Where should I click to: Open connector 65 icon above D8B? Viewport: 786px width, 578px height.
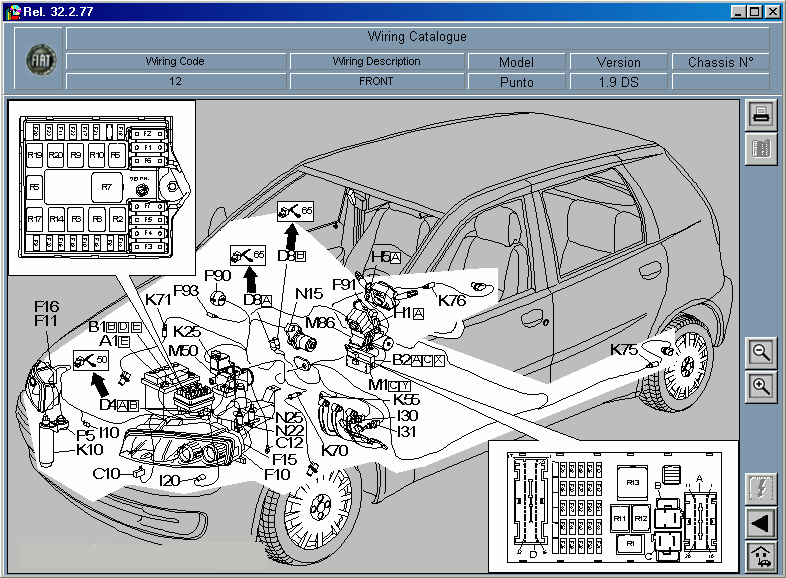tap(295, 212)
